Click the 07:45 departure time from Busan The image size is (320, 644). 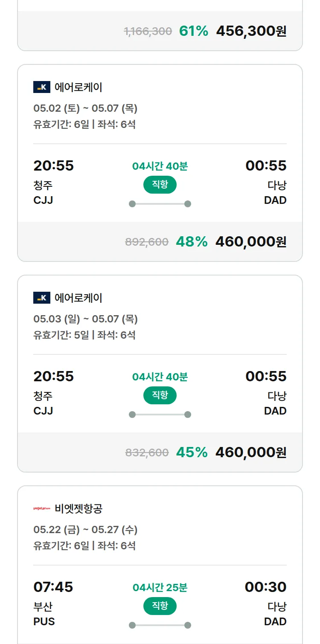pos(53,587)
